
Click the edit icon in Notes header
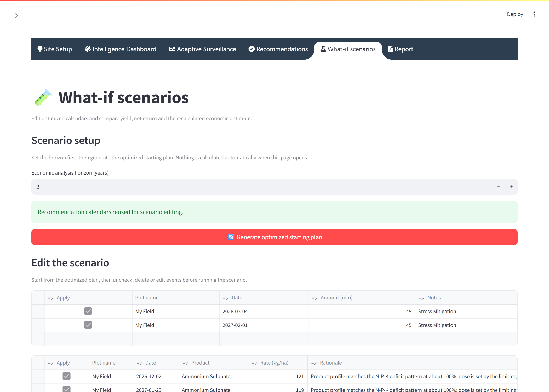tap(421, 298)
